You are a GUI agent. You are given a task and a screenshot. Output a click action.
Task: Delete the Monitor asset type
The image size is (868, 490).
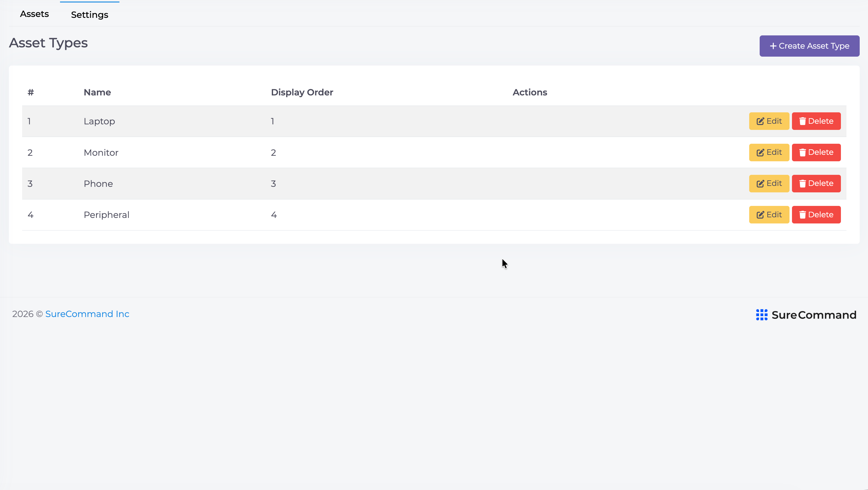(816, 152)
